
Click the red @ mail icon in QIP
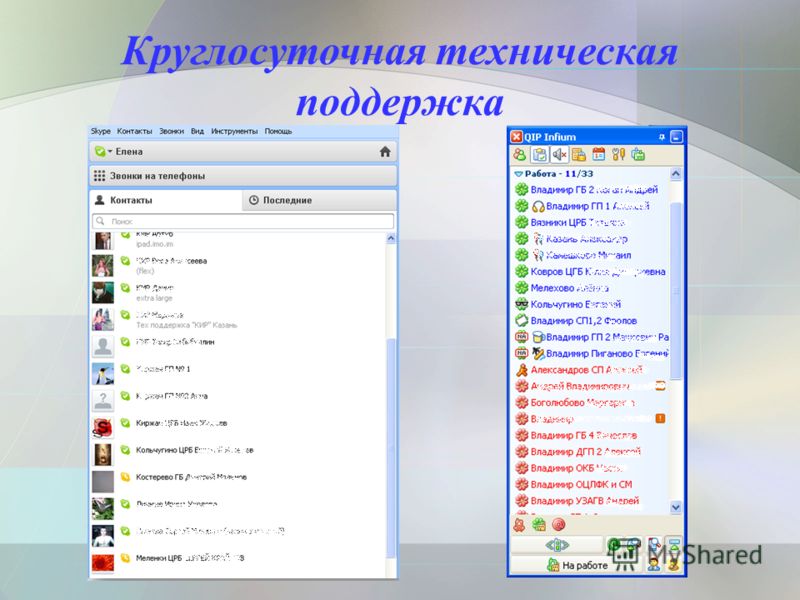click(559, 525)
